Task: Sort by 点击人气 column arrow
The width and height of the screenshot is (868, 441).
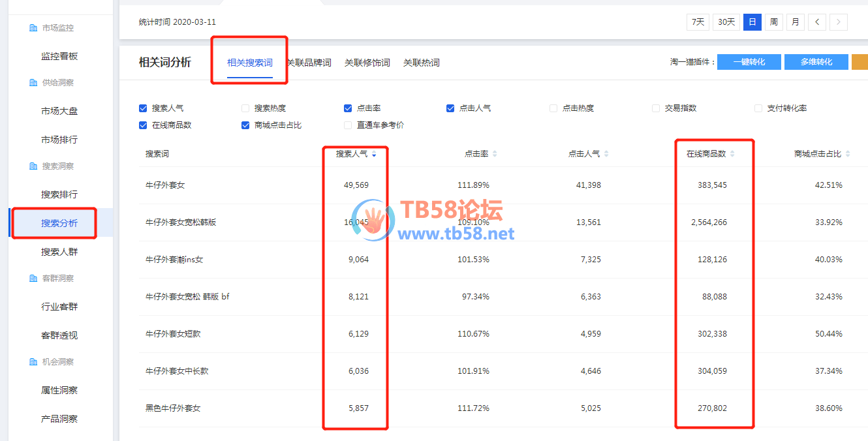Action: coord(606,154)
